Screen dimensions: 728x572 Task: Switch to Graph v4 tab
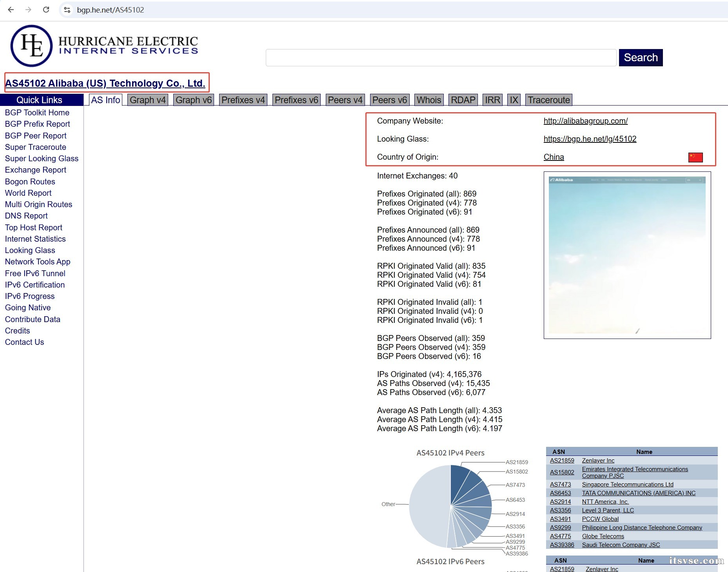(x=148, y=100)
